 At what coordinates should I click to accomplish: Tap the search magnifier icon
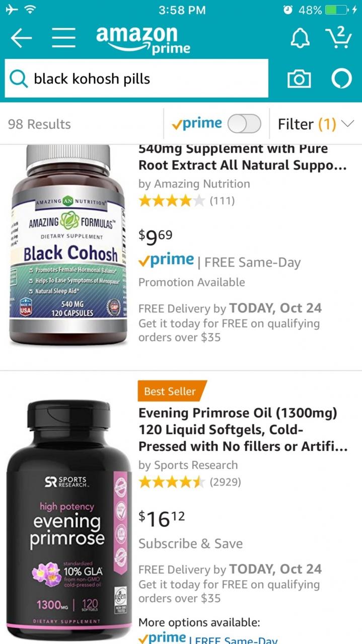[x=19, y=78]
